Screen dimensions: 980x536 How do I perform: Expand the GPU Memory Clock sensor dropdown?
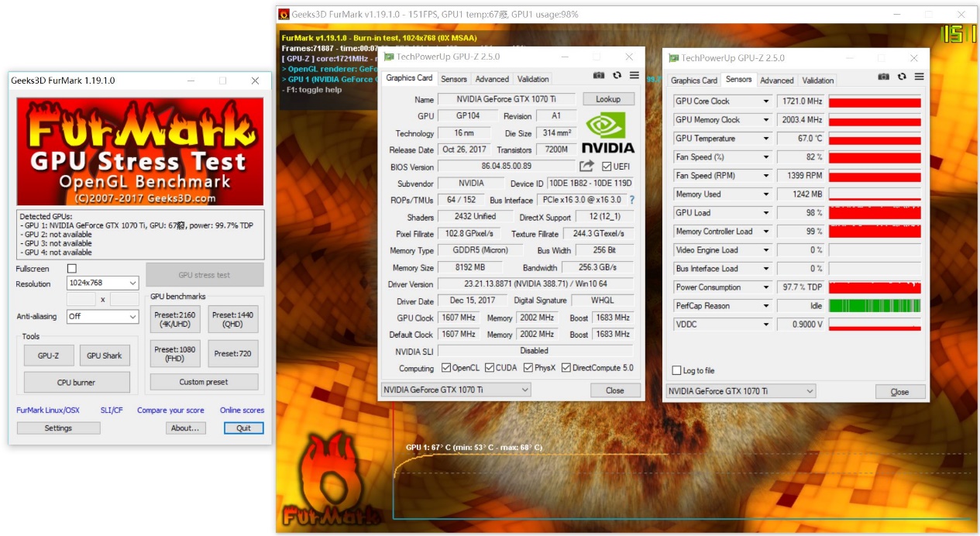coord(766,120)
